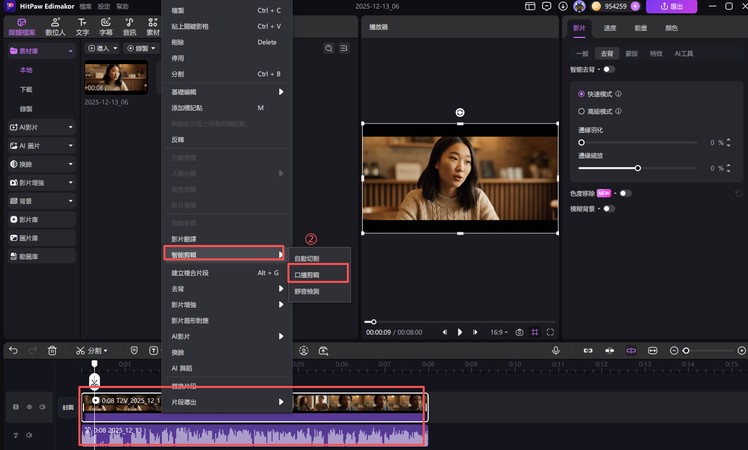Viewport: 748px width, 450px height.
Task: Toggle the video track lock icon
Action: 16,407
